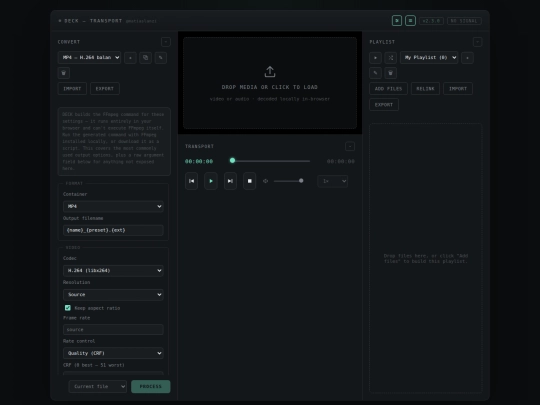This screenshot has height=405, width=540.
Task: Click the seek bar of the transport timeline
Action: (x=270, y=161)
